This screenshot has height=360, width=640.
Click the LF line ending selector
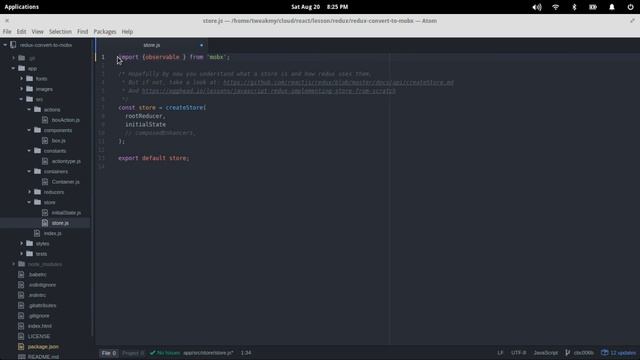500,353
